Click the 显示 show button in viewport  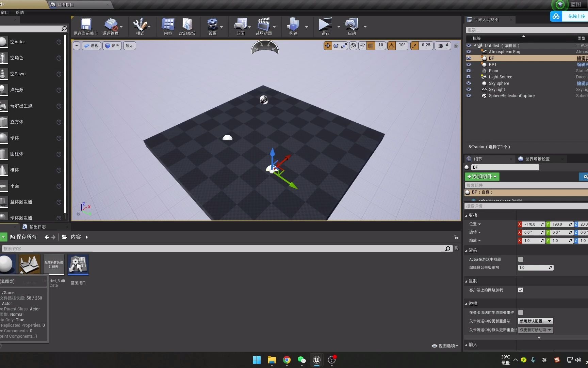(130, 46)
